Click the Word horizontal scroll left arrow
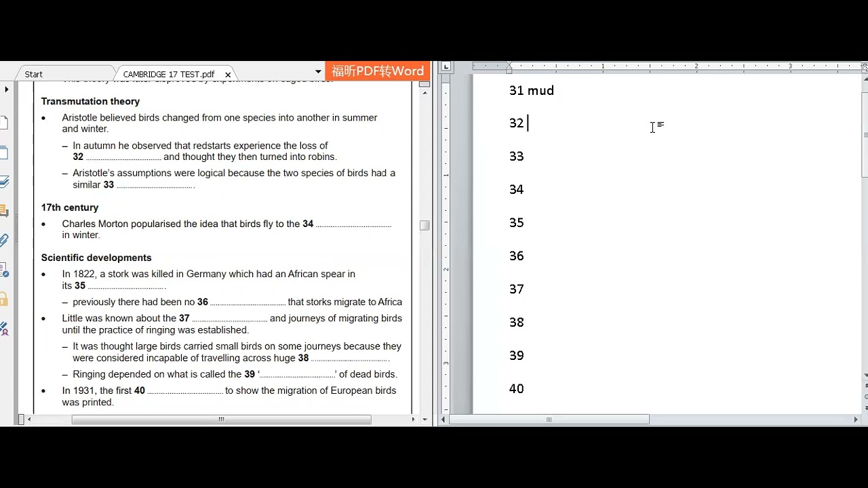Image resolution: width=868 pixels, height=488 pixels. (x=443, y=420)
